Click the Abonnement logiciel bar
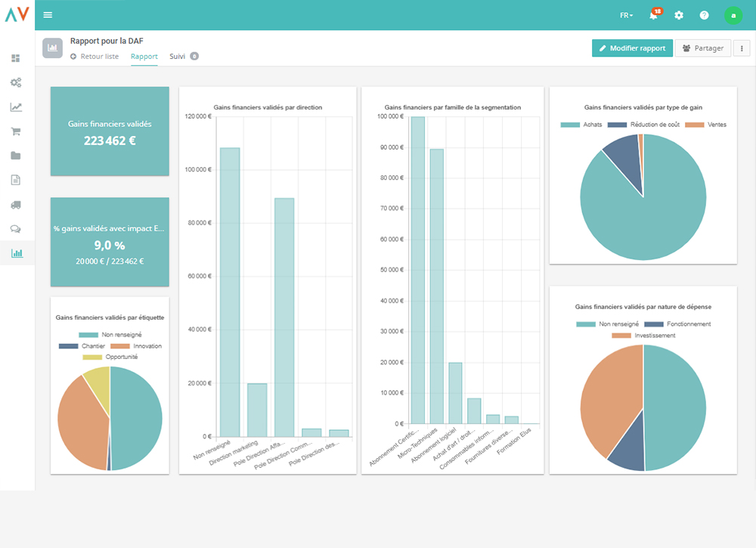The width and height of the screenshot is (756, 548). (455, 393)
